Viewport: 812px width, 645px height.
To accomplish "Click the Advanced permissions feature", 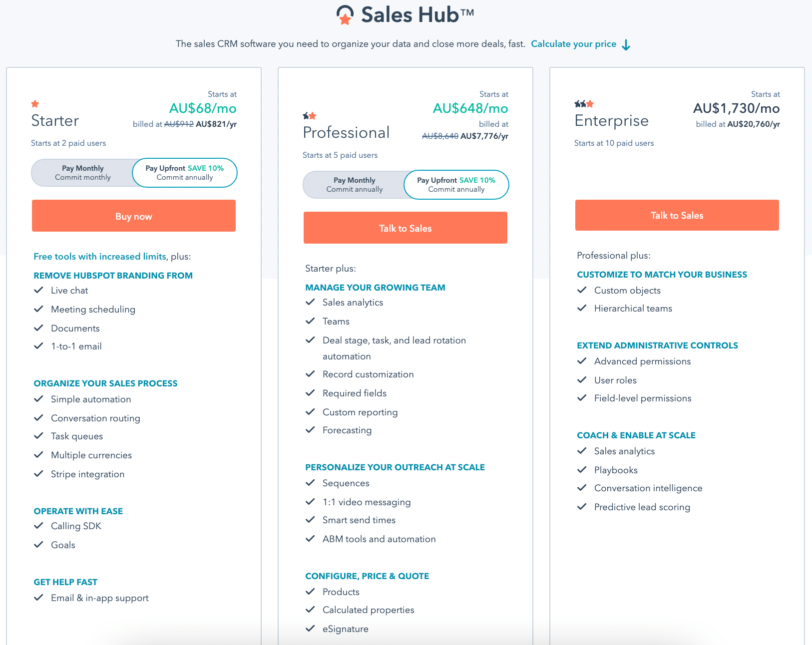I will (643, 361).
